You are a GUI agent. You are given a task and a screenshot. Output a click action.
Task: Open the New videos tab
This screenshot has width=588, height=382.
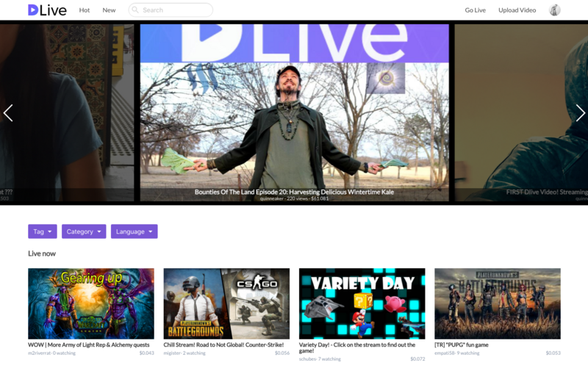109,10
